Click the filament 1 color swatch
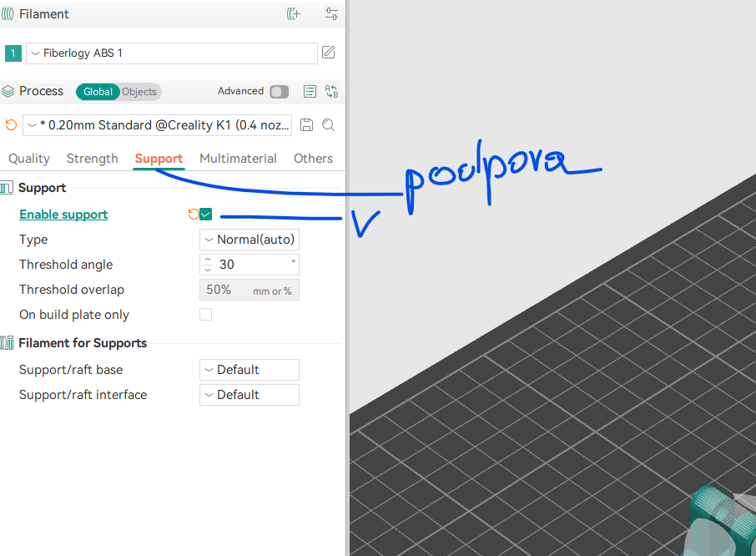 click(13, 53)
